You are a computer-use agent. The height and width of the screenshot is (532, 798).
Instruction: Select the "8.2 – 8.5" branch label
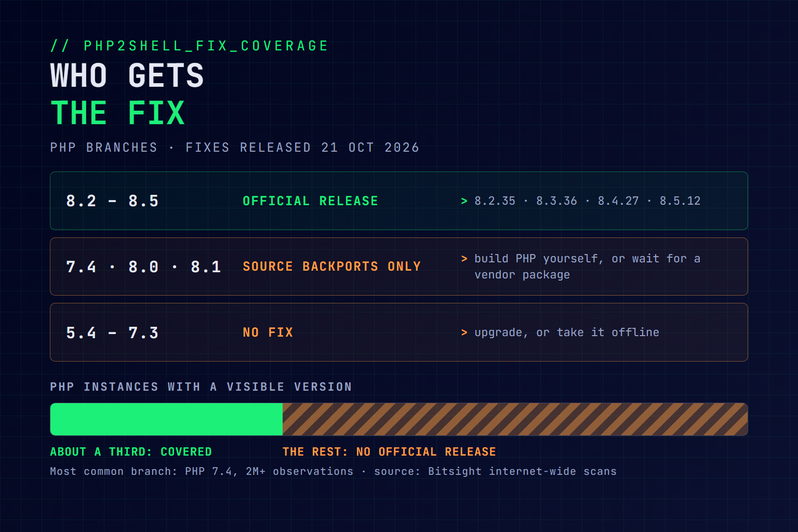click(112, 201)
